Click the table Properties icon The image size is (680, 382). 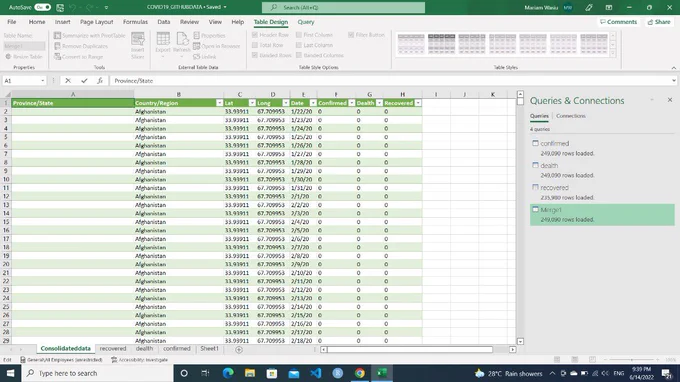pos(196,36)
